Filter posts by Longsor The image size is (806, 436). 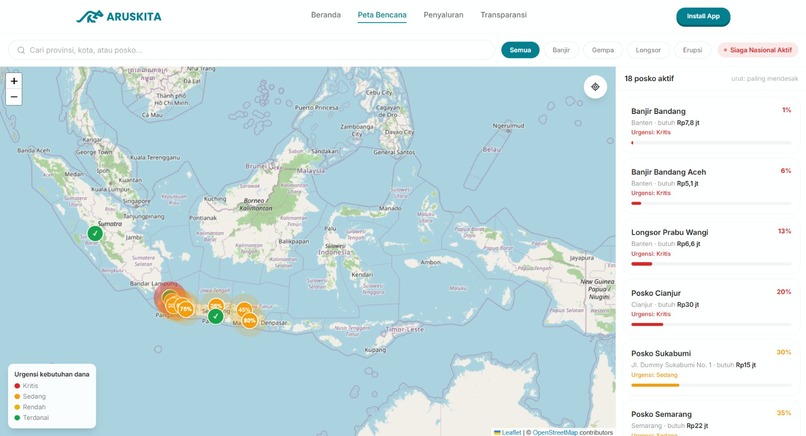click(648, 50)
